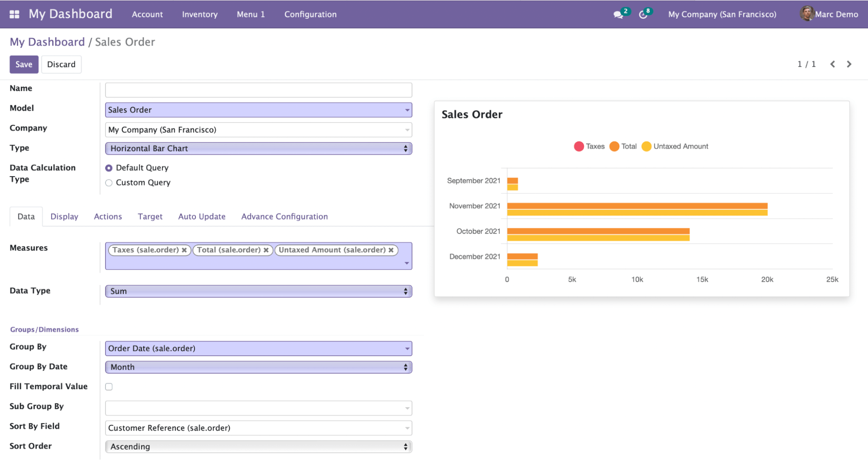Click September 2021 Total bar
The height and width of the screenshot is (460, 868).
coord(512,181)
